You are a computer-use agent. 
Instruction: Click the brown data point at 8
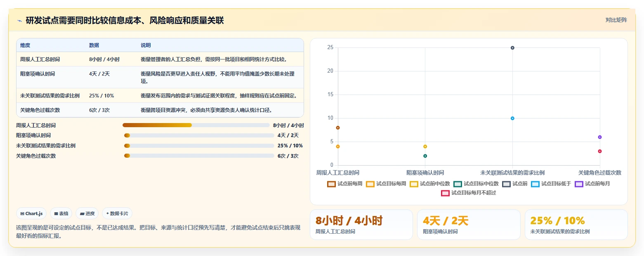pyautogui.click(x=338, y=128)
